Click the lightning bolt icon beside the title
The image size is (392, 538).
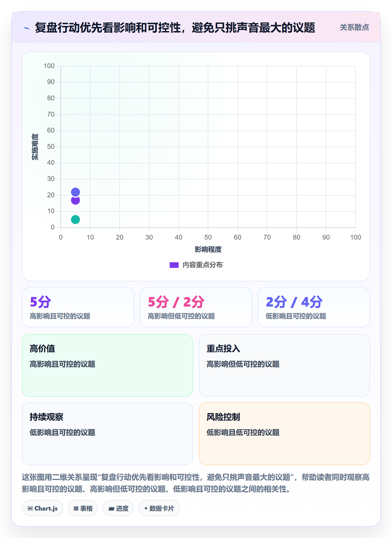tap(27, 28)
